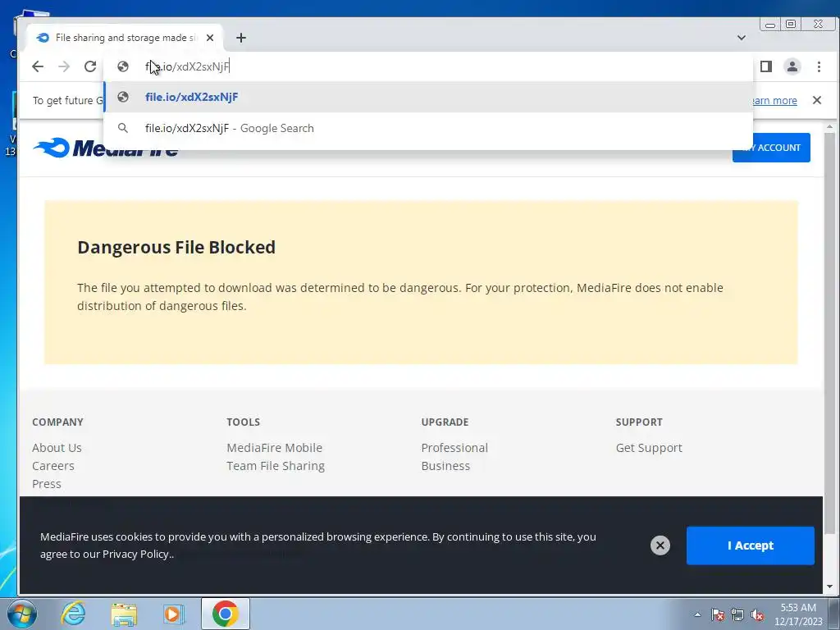The height and width of the screenshot is (630, 840).
Task: Accept cookies with I Accept button
Action: 750,546
